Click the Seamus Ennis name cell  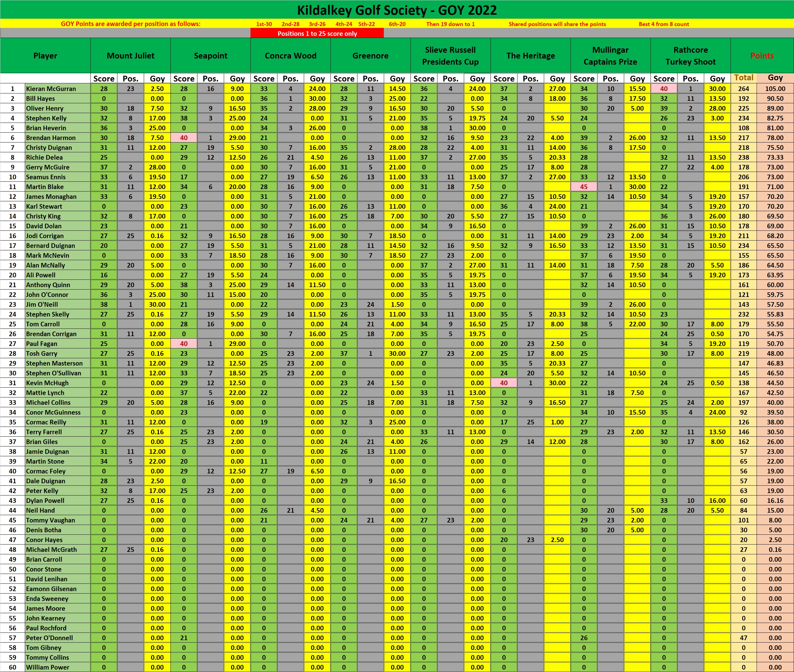click(58, 177)
